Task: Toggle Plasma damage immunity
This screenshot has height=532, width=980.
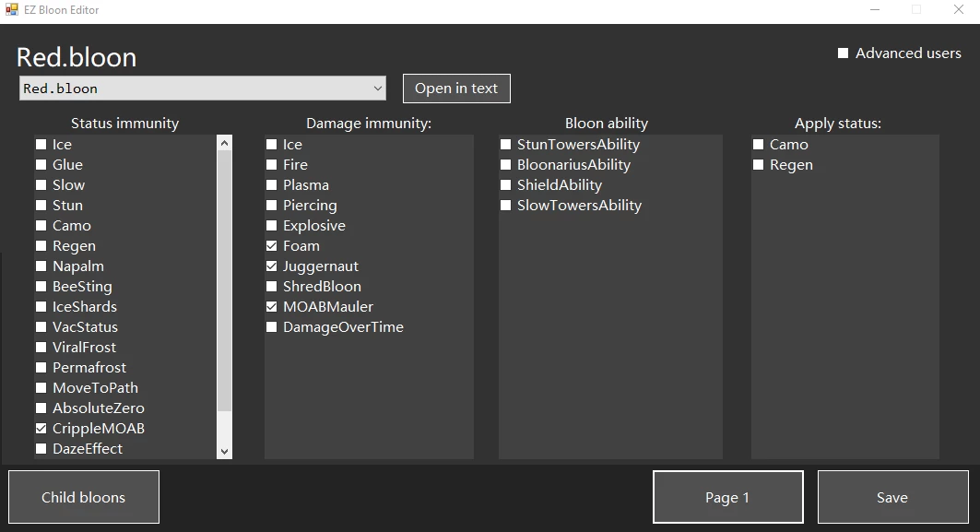Action: [x=271, y=185]
